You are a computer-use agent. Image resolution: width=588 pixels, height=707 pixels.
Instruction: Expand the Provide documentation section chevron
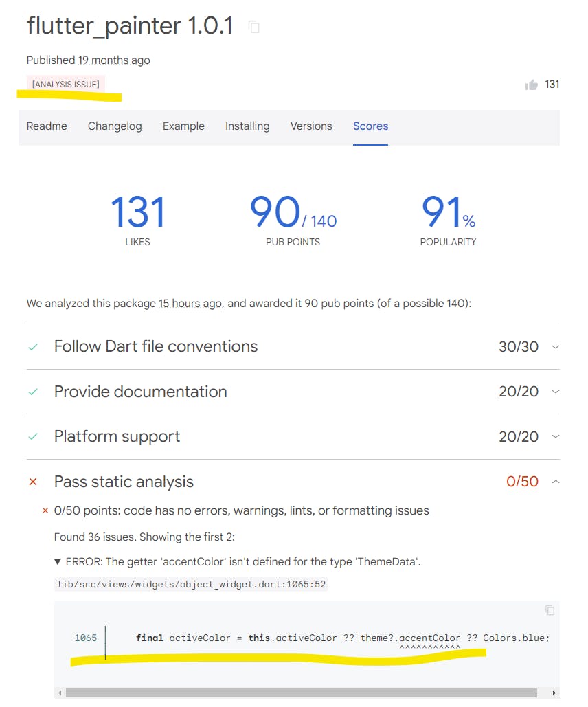(x=555, y=392)
